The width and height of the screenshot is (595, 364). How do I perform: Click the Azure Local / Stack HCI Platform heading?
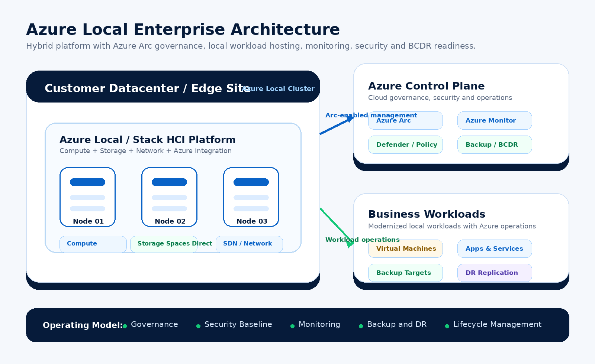148,140
